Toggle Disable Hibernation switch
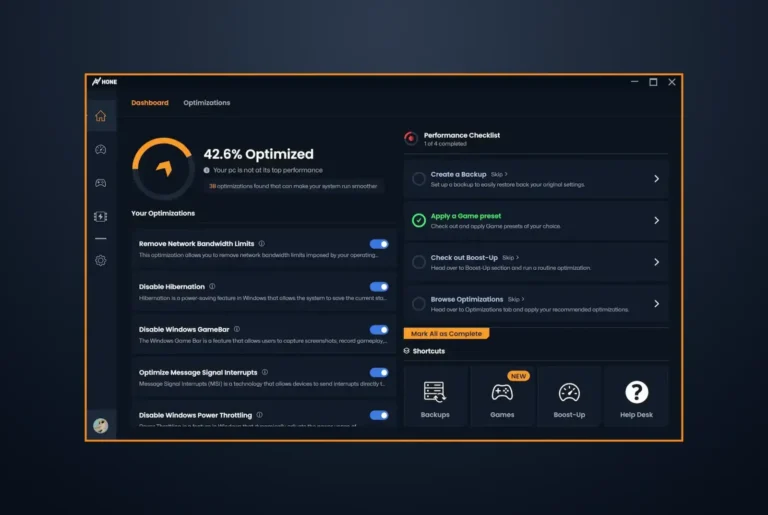The height and width of the screenshot is (515, 768). coord(379,287)
